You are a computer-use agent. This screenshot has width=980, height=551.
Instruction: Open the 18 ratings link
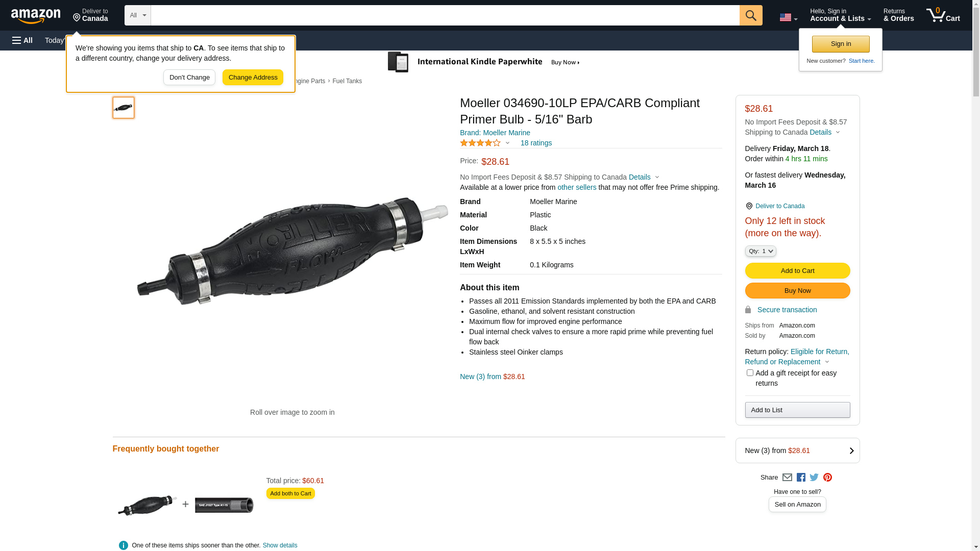(x=536, y=143)
